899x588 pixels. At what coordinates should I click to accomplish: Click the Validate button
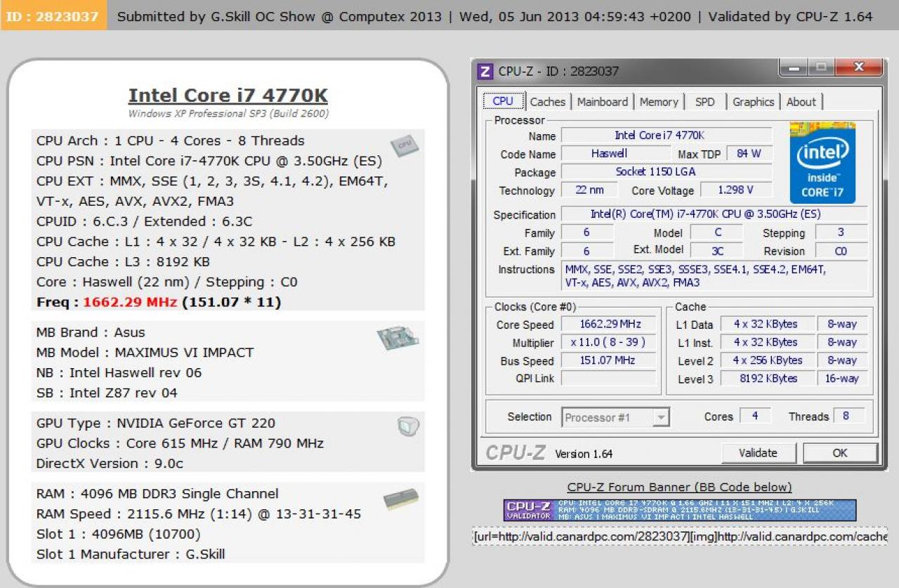[758, 453]
